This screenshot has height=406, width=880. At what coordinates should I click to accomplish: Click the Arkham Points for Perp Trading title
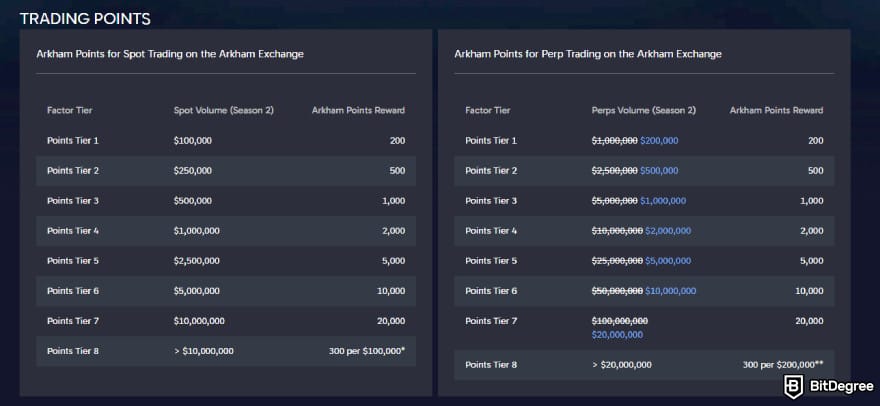coord(588,54)
